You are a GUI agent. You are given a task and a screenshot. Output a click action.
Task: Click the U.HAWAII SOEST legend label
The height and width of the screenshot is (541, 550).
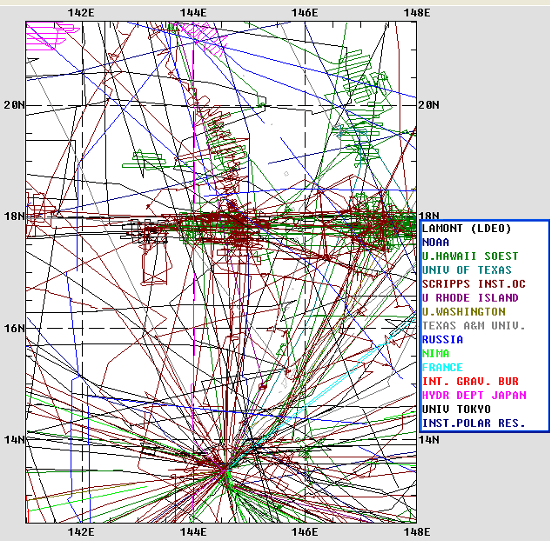[470, 256]
